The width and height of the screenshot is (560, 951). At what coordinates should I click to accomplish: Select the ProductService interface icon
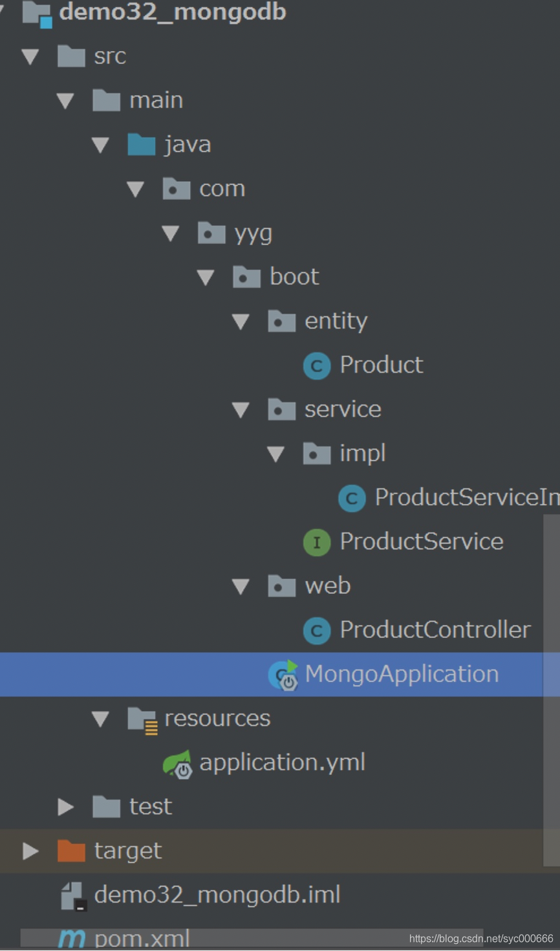pyautogui.click(x=316, y=542)
